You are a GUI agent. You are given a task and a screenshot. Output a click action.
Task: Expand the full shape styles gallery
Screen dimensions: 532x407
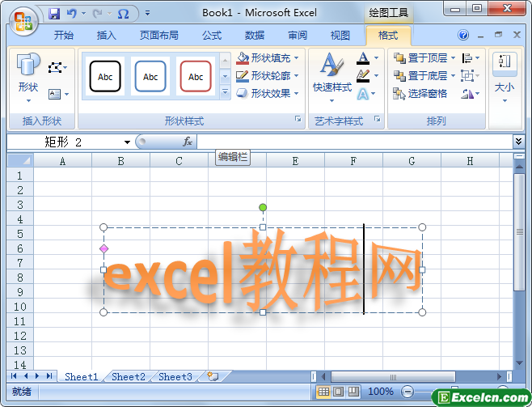(225, 92)
